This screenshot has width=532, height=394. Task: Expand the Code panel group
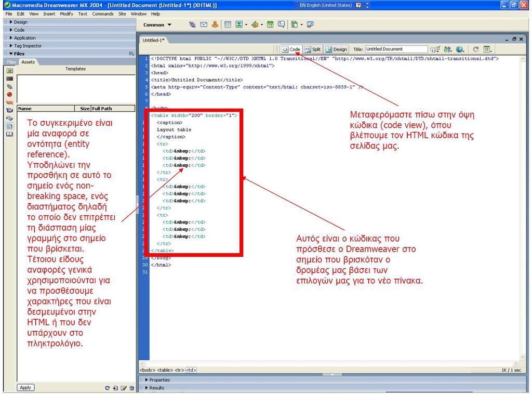pos(11,30)
